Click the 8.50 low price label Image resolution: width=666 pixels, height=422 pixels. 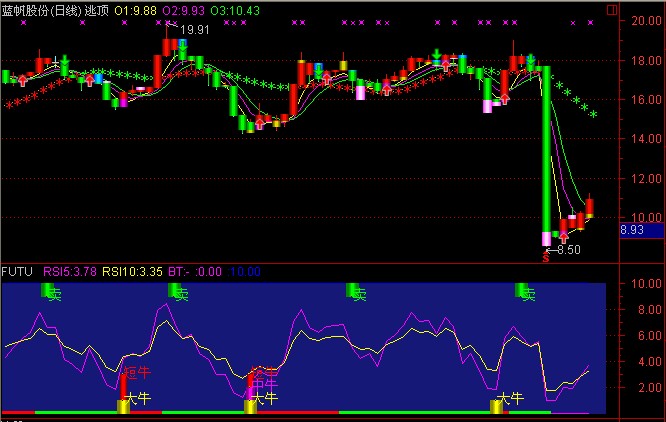pos(568,250)
